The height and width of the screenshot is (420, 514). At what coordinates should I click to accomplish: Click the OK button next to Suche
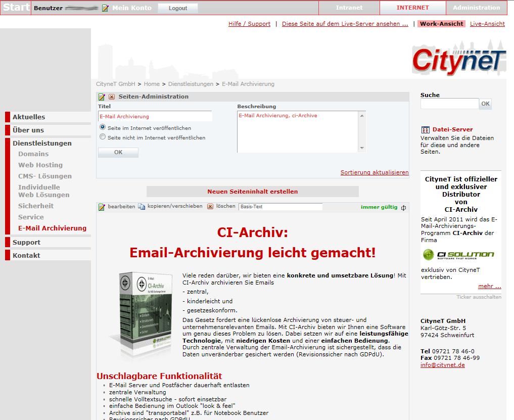485,104
